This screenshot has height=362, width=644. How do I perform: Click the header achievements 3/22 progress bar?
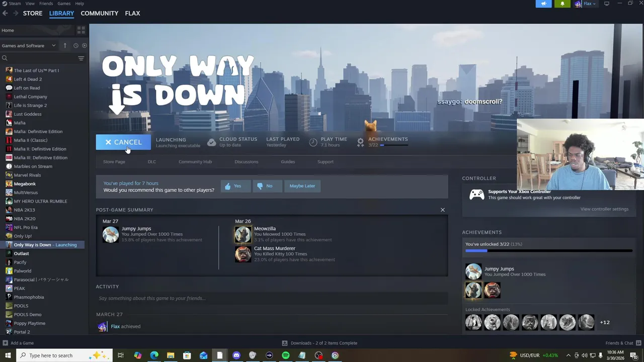pyautogui.click(x=394, y=145)
